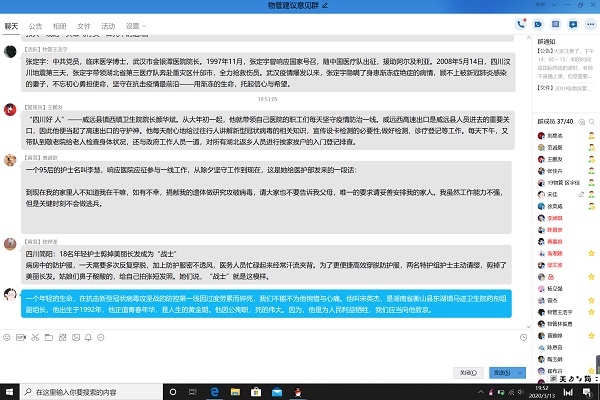Switch to the 相册 tab

[x=59, y=26]
